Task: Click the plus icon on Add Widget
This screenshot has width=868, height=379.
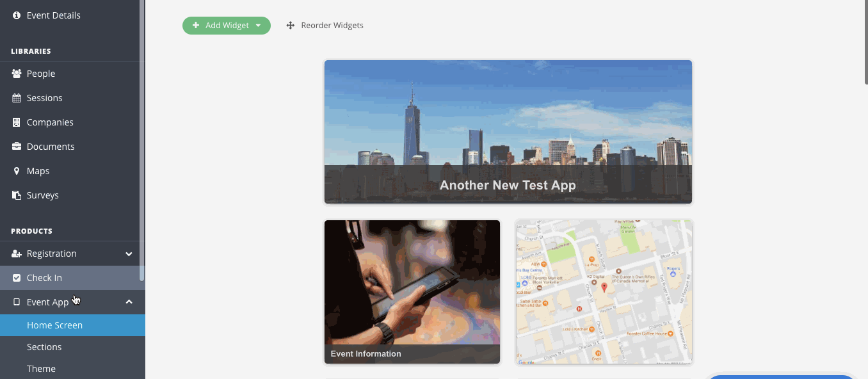Action: click(x=196, y=26)
